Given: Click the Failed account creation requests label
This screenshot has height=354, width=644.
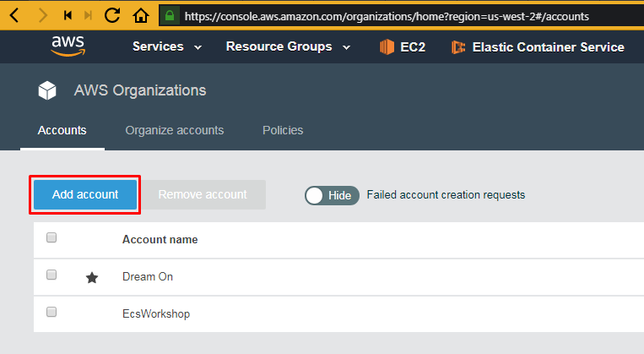Looking at the screenshot, I should (x=446, y=195).
